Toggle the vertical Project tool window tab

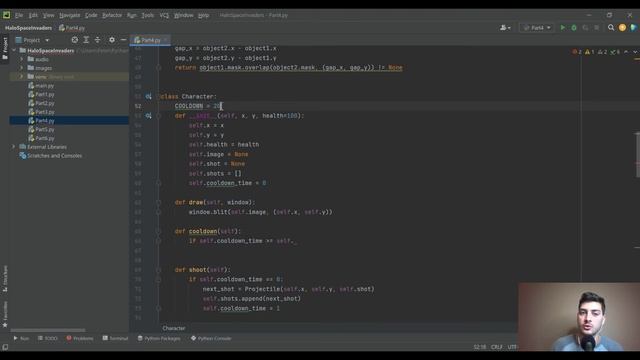5,48
